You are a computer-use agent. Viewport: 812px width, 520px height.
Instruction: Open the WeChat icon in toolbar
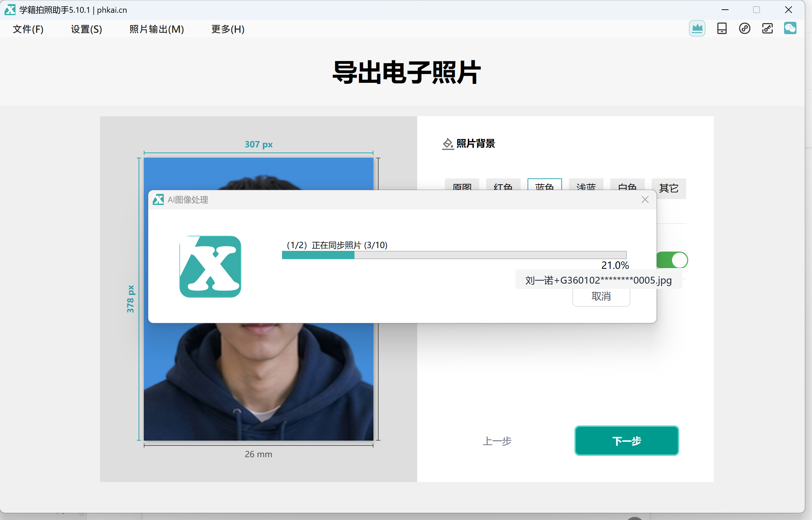(790, 28)
